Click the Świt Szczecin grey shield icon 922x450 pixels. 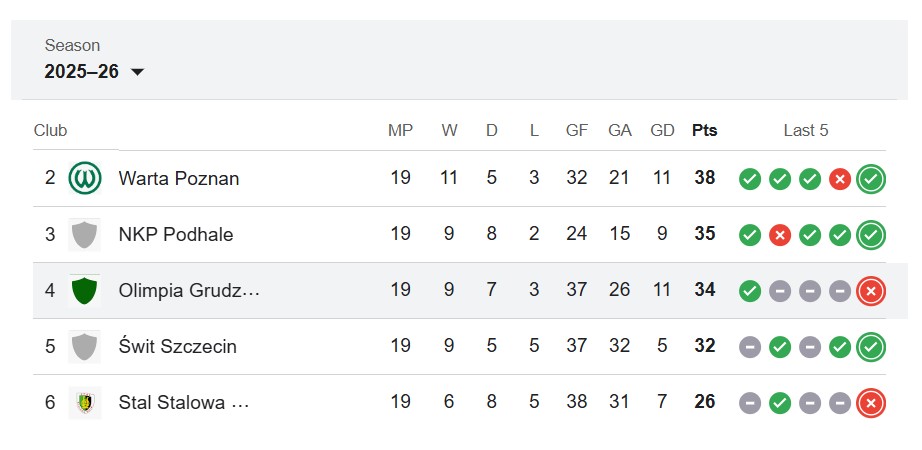coord(85,346)
